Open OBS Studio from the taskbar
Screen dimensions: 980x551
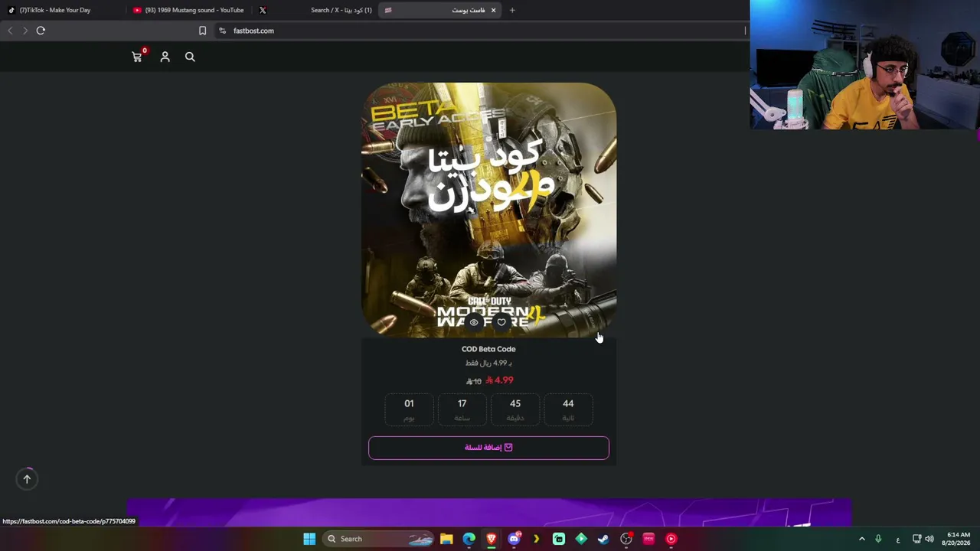click(x=626, y=539)
